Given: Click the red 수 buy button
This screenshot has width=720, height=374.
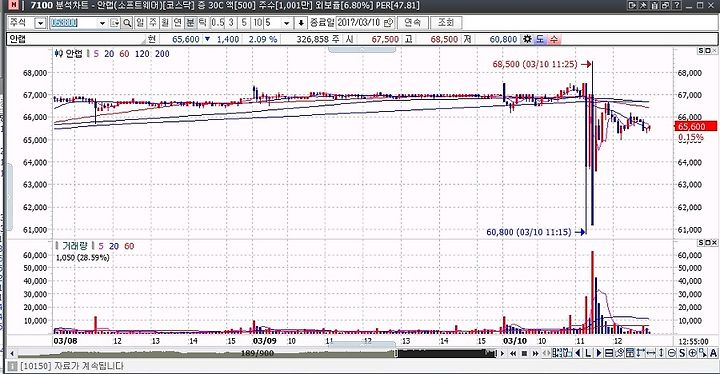Looking at the screenshot, I should coord(553,39).
